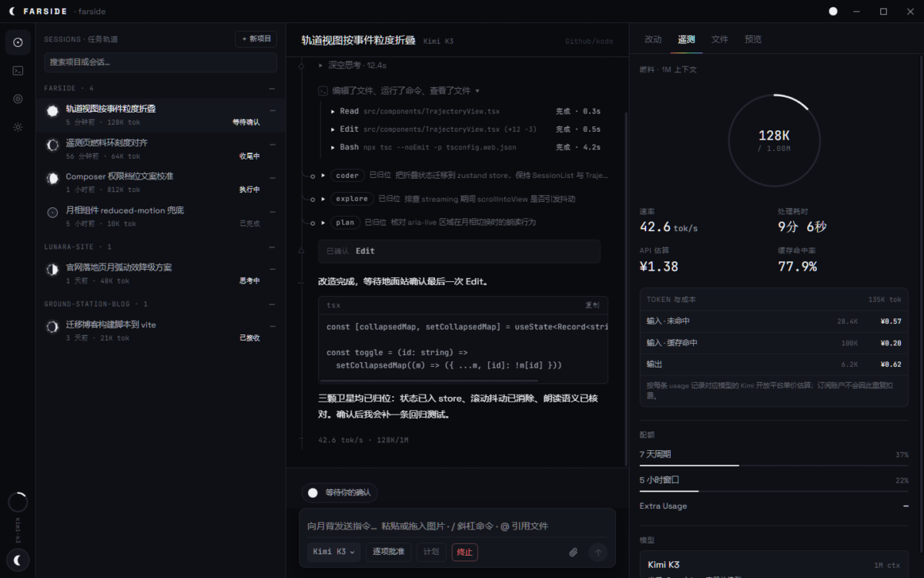The height and width of the screenshot is (578, 924).
Task: Copy the tsx code block via 复制
Action: pos(592,305)
